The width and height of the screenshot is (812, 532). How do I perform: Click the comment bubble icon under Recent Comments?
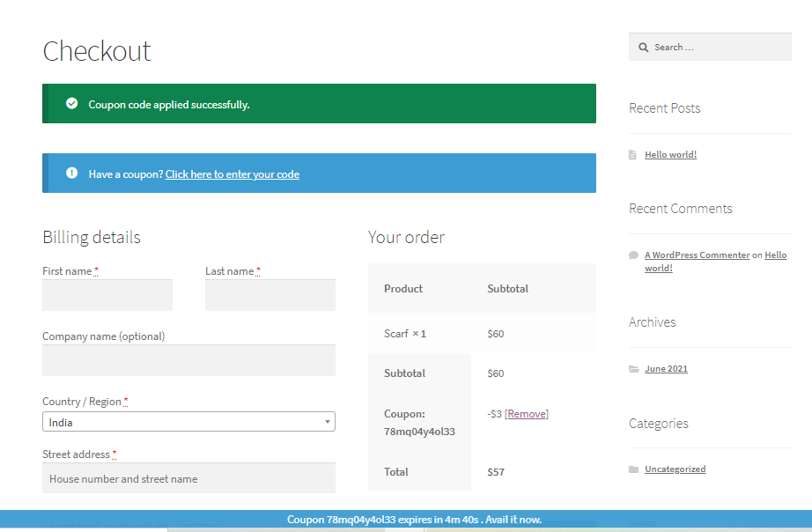633,255
